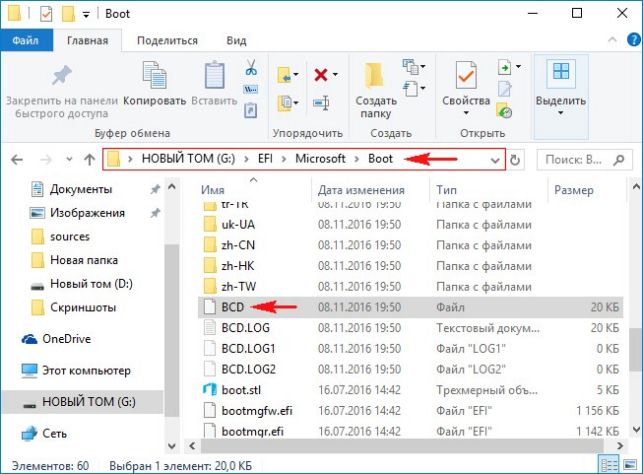Click the Move to folder icon
Image resolution: width=643 pixels, height=474 pixels.
pyautogui.click(x=284, y=75)
